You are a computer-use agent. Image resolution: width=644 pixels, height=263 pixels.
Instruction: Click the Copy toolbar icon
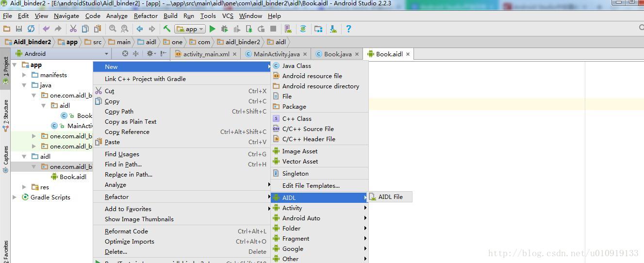[x=85, y=29]
